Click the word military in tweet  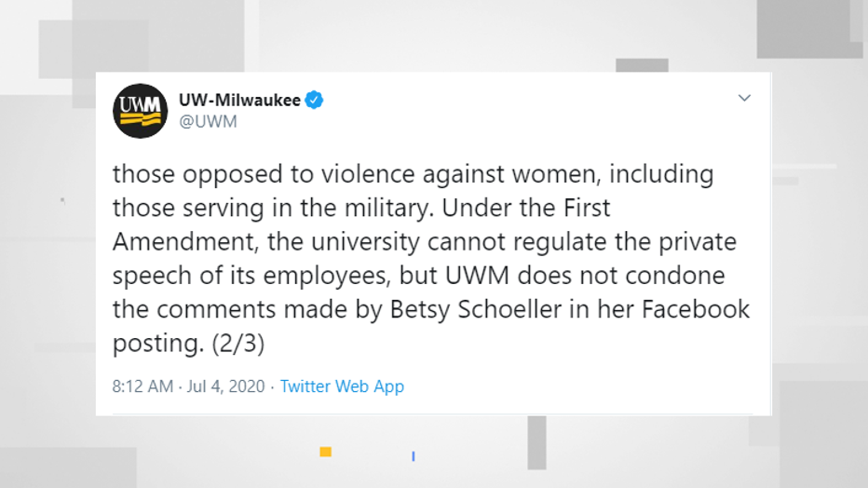387,208
